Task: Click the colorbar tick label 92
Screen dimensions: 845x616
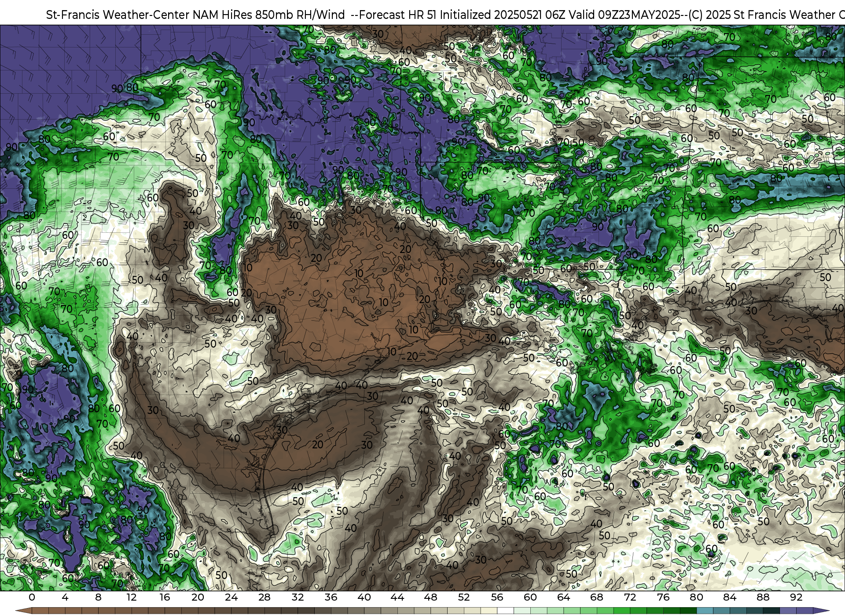Action: point(796,597)
